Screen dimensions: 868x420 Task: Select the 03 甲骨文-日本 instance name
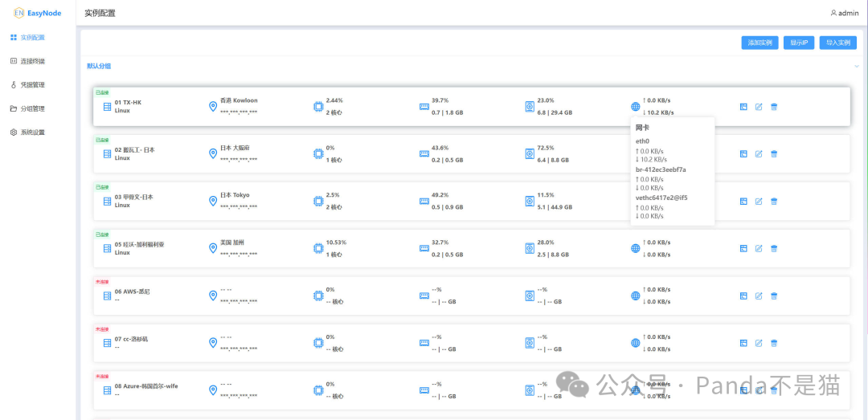(x=134, y=197)
